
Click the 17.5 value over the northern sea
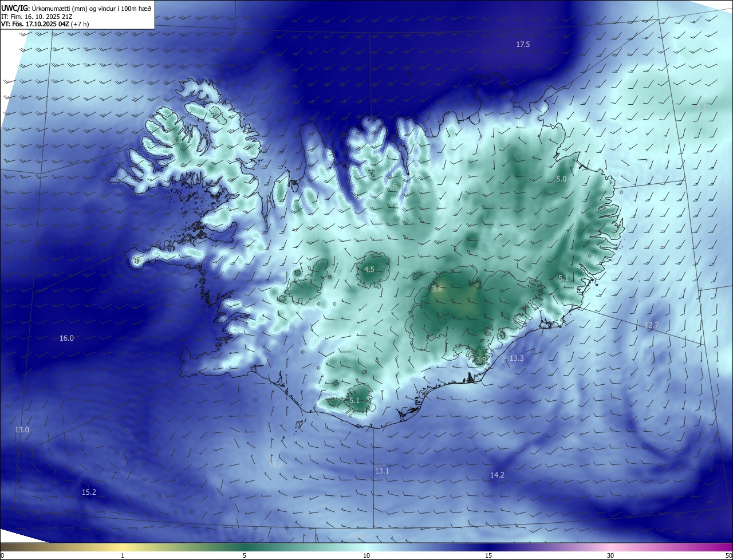(x=523, y=44)
